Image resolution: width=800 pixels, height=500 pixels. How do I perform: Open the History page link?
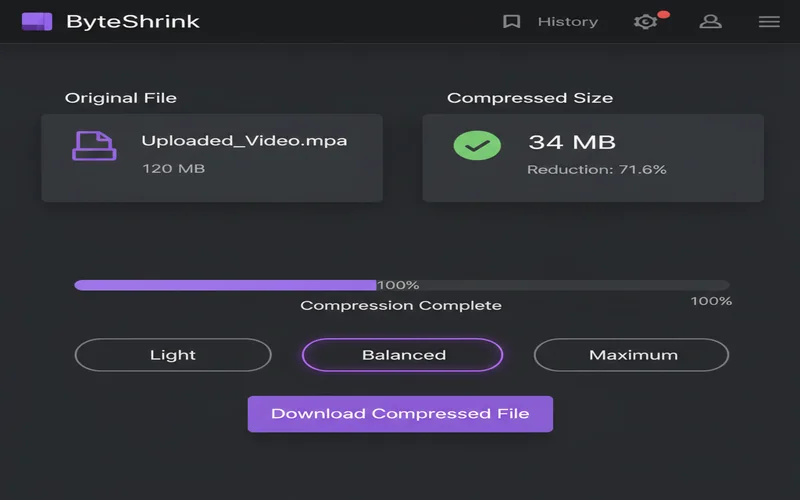(567, 21)
